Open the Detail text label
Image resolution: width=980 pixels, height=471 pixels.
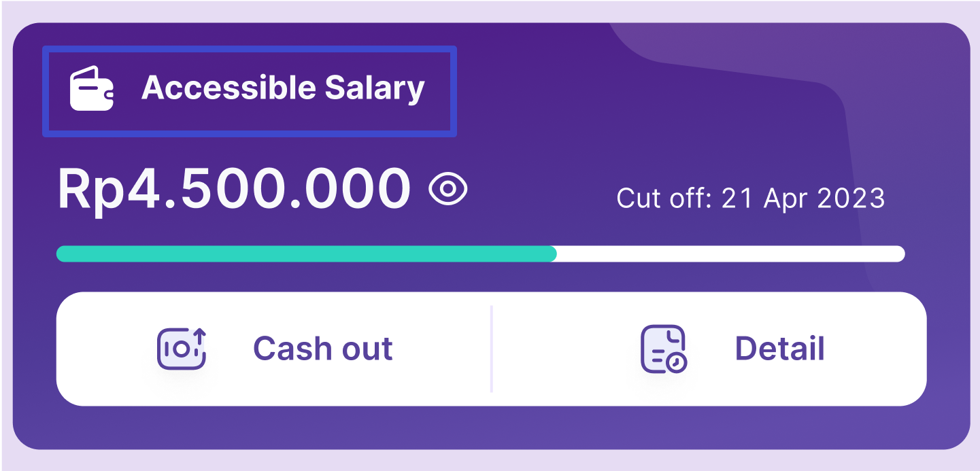[x=779, y=349]
